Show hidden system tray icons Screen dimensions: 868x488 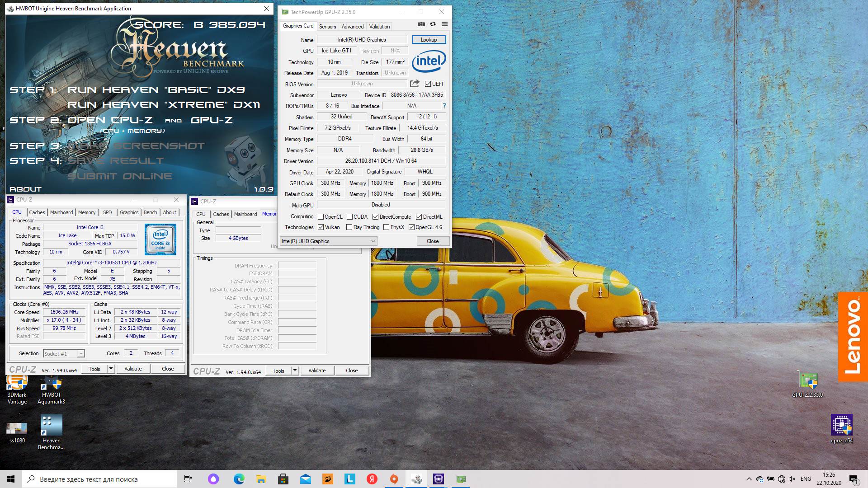[749, 479]
